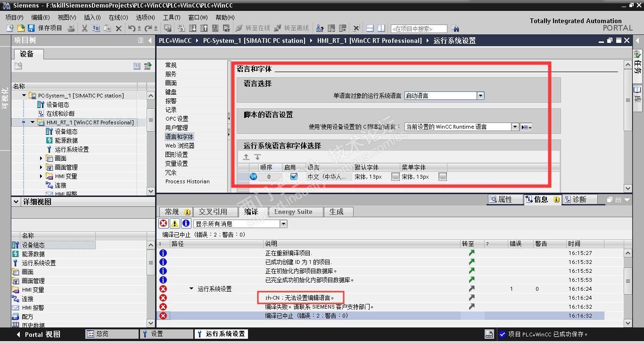Open the 项目(P) menu
This screenshot has height=343, width=644.
click(15, 17)
